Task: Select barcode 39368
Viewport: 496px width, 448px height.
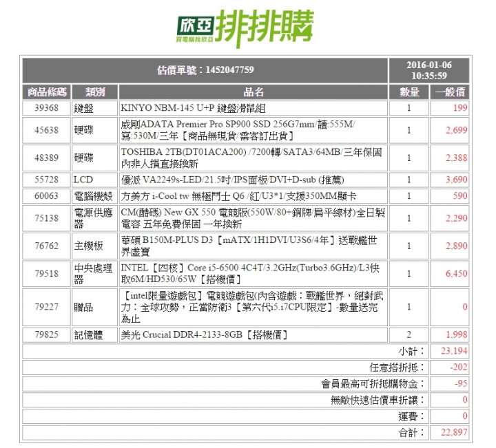Action: (47, 108)
